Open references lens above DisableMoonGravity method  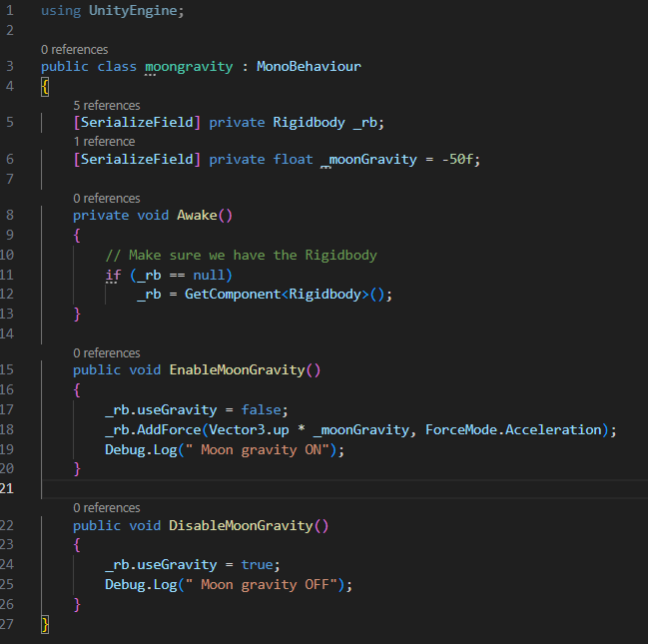tap(107, 507)
